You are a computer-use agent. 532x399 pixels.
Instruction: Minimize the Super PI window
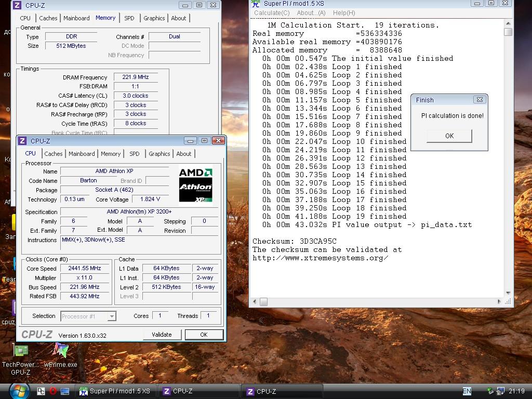click(477, 4)
